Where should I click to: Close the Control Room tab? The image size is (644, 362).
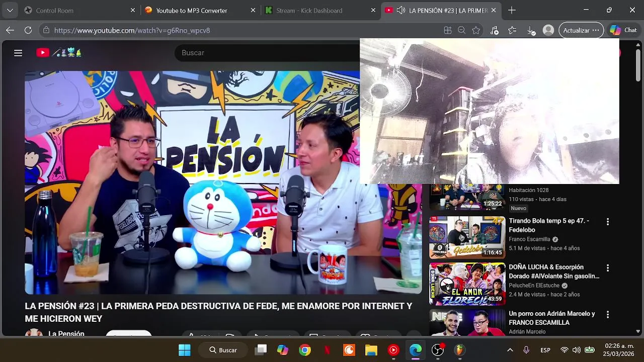point(133,10)
